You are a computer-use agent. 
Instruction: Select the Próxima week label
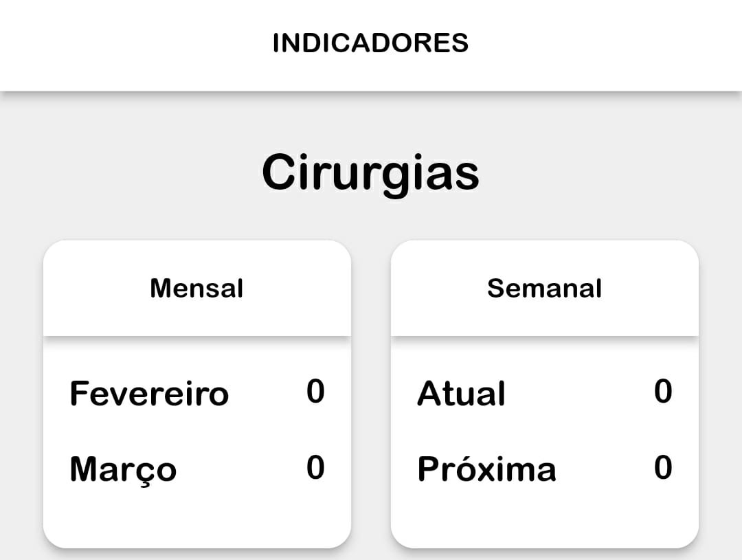[486, 470]
